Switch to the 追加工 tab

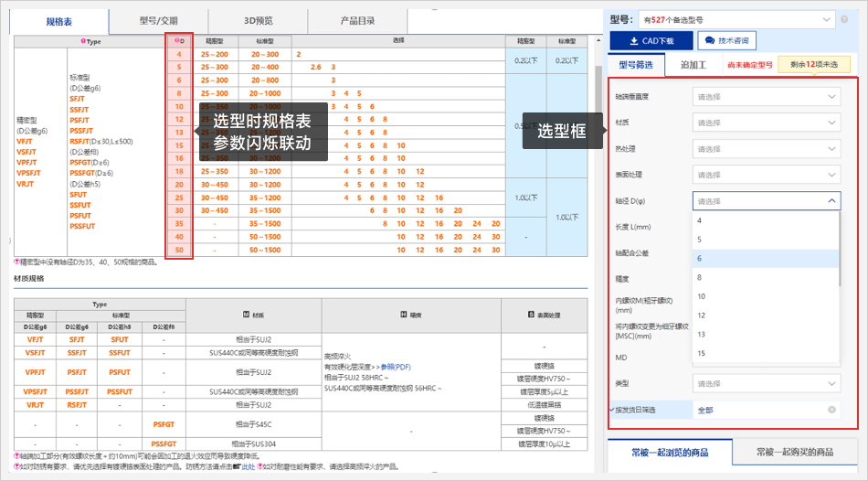(x=693, y=65)
